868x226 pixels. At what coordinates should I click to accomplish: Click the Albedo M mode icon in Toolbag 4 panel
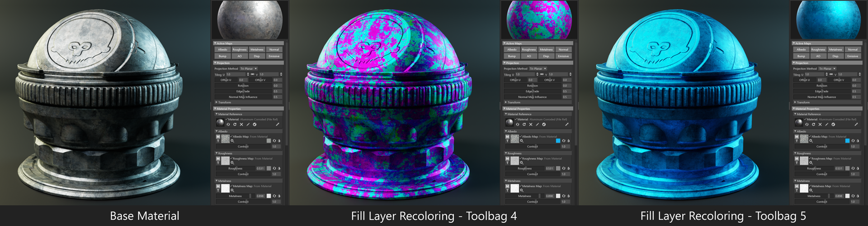point(507,136)
